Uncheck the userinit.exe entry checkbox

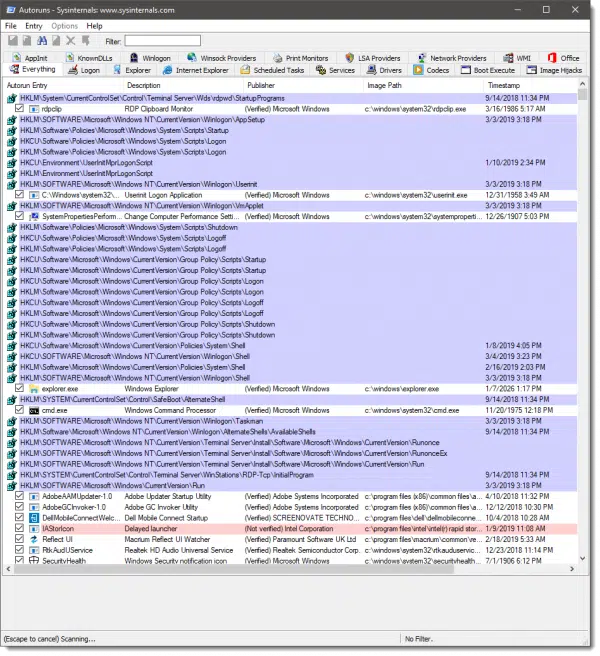coord(19,195)
